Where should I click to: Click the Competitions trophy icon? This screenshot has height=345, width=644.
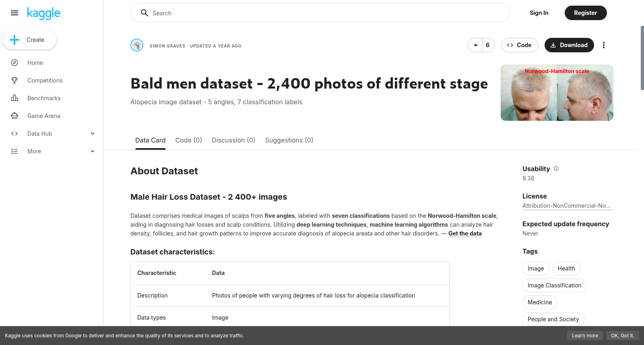click(x=14, y=81)
